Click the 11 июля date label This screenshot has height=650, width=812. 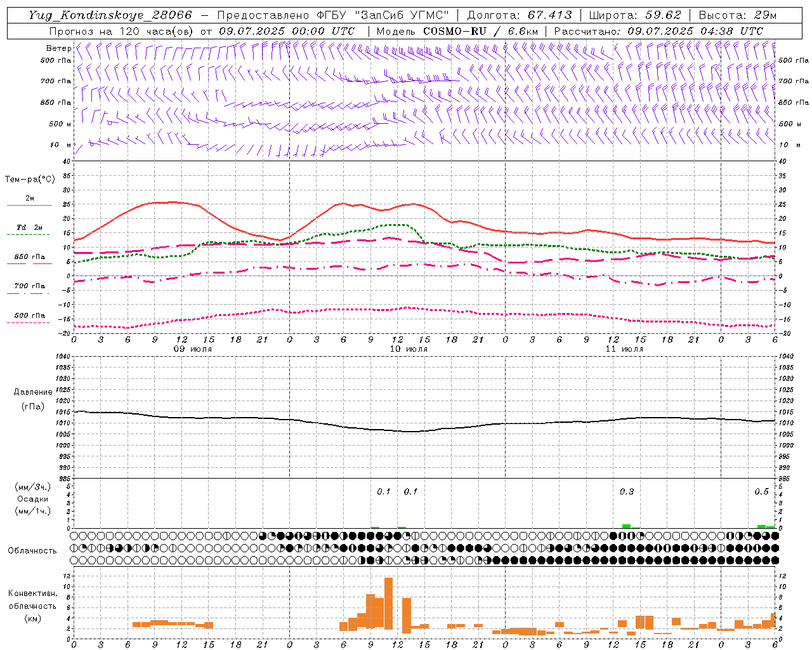pos(624,349)
